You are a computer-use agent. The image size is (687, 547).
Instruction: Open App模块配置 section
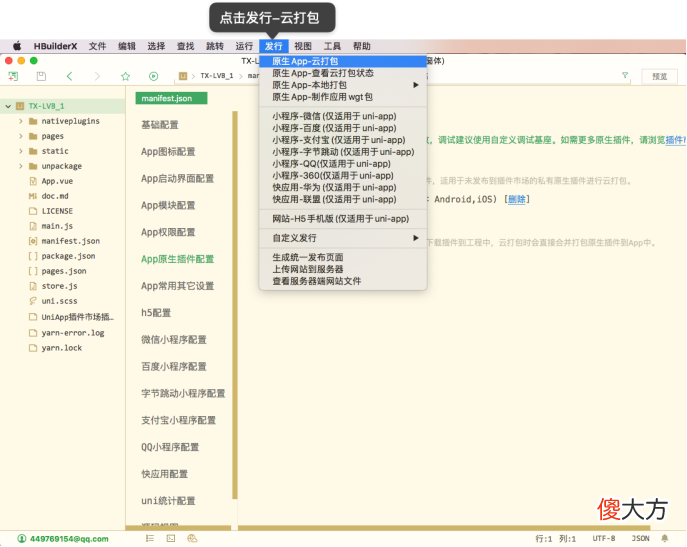pyautogui.click(x=168, y=205)
